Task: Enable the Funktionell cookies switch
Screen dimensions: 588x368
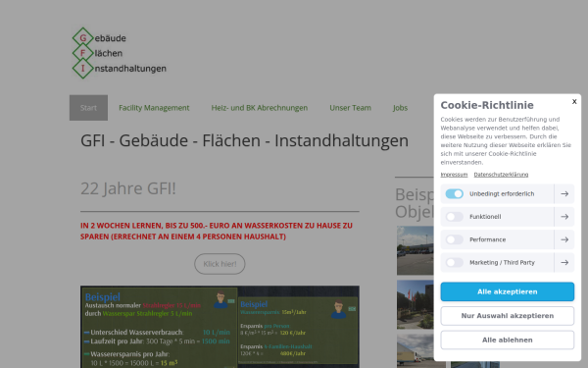Action: [x=455, y=217]
